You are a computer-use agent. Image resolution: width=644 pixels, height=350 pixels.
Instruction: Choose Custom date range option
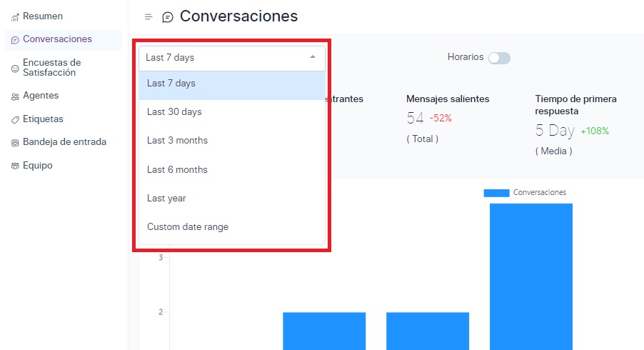click(x=188, y=227)
